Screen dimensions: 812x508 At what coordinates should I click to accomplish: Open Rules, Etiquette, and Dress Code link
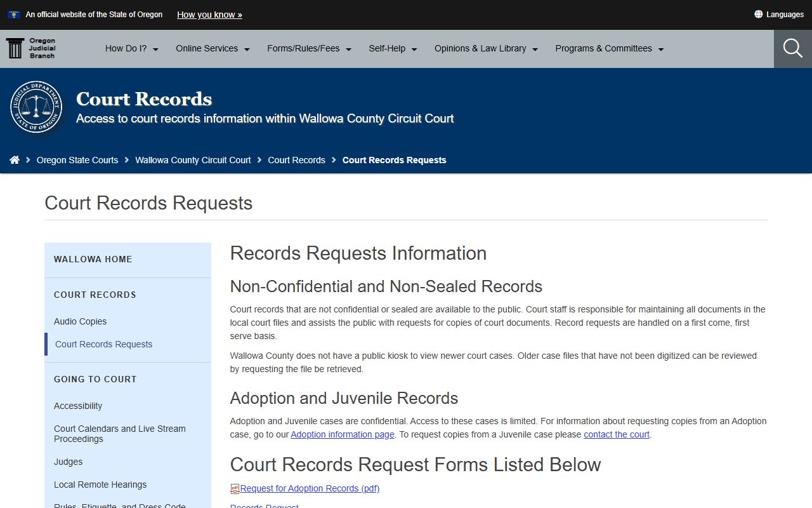[120, 505]
